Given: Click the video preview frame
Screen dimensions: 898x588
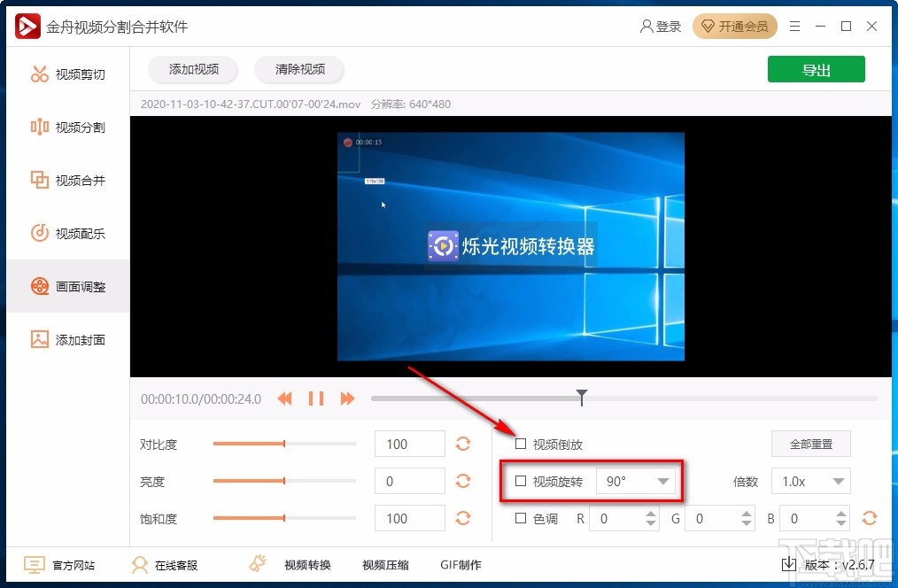Looking at the screenshot, I should click(511, 246).
